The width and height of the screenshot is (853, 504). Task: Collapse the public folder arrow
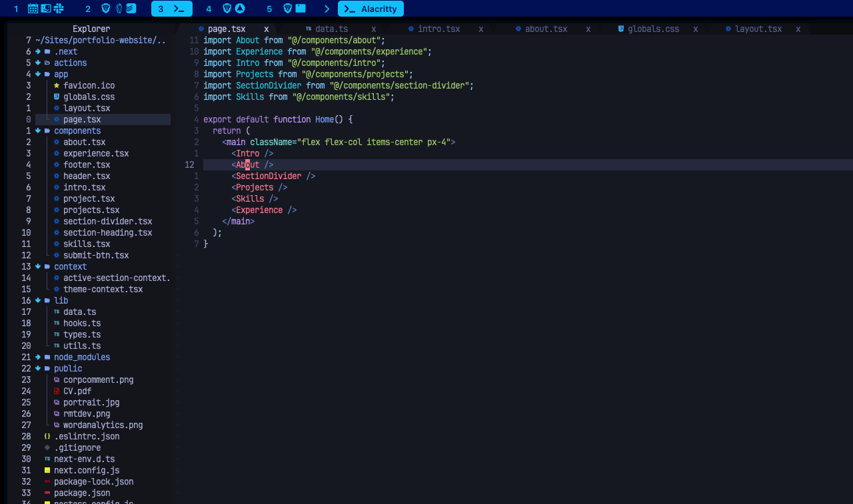point(39,369)
